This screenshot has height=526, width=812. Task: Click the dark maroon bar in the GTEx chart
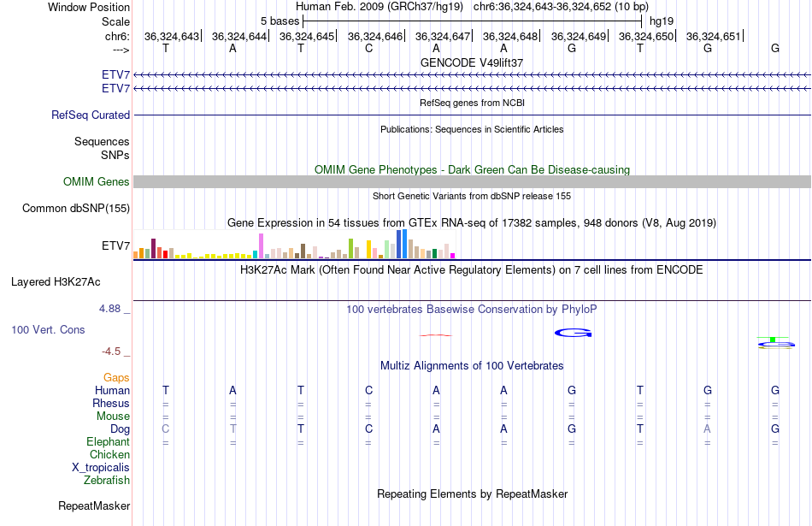153,248
